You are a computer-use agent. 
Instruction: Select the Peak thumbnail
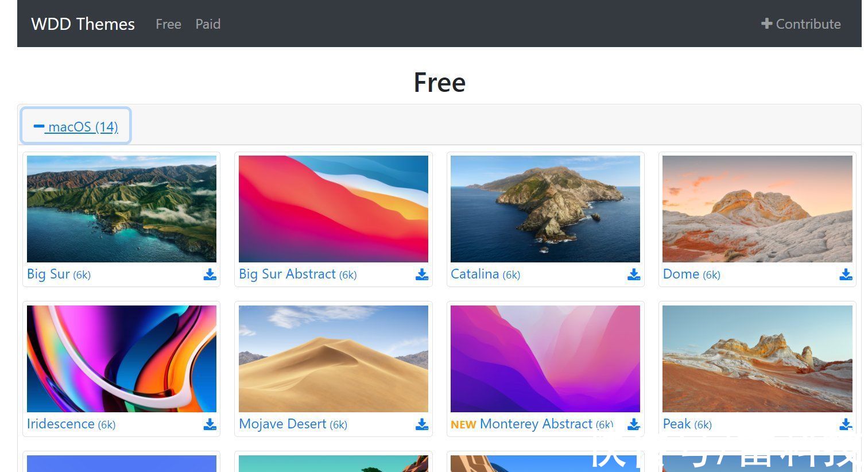coord(757,359)
